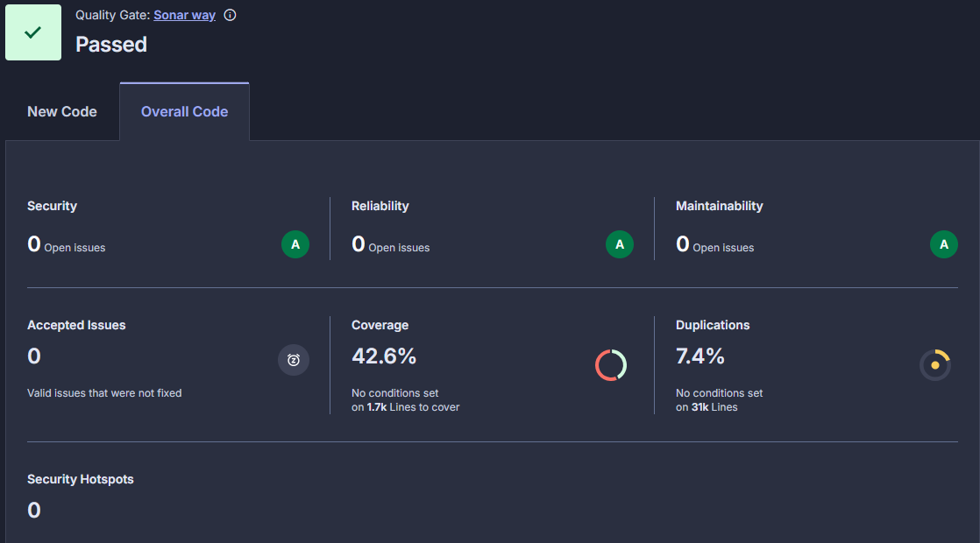Open the Quality Gate info icon
This screenshot has width=980, height=543.
pos(230,15)
